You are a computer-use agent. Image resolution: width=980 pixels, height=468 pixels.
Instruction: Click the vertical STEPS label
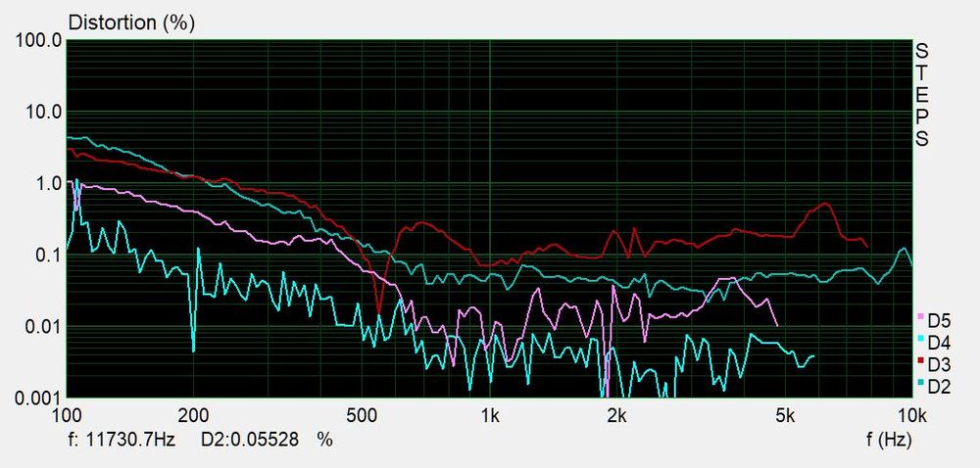[922, 94]
